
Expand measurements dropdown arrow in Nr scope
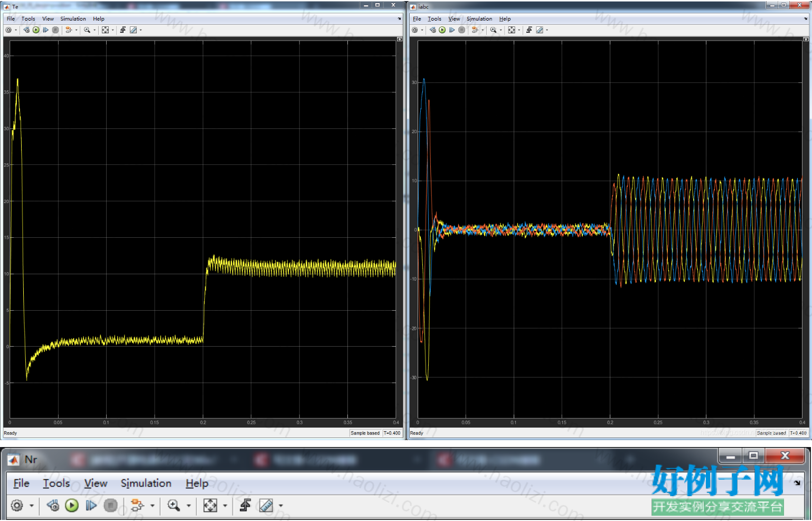(280, 506)
